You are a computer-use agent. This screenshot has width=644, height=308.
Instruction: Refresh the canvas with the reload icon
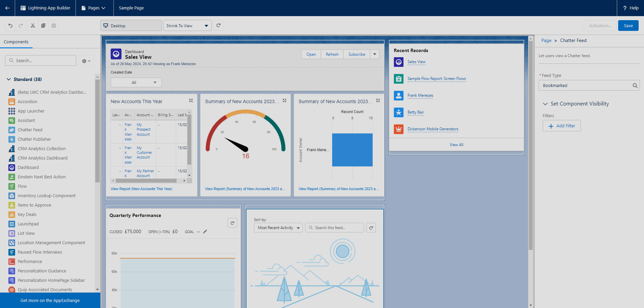point(218,25)
